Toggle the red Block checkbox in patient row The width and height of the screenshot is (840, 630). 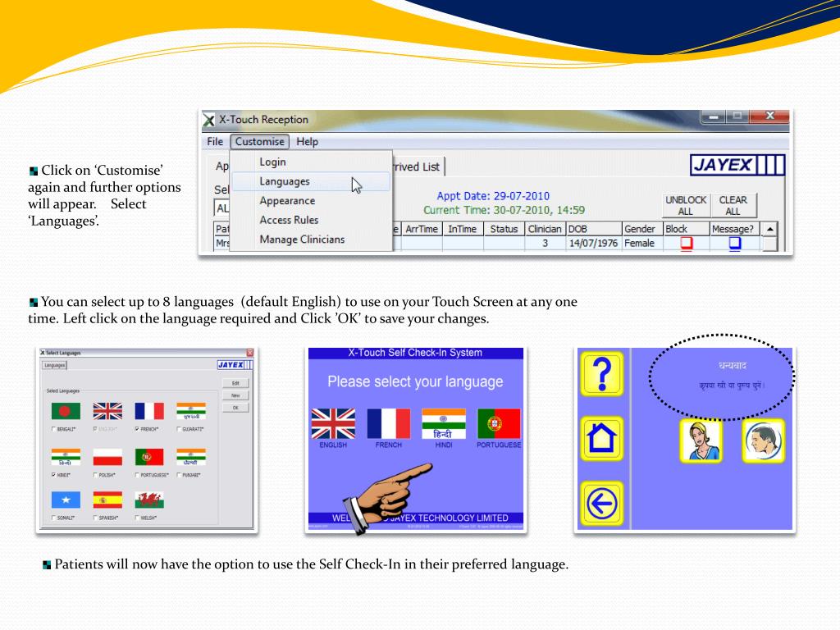point(687,243)
